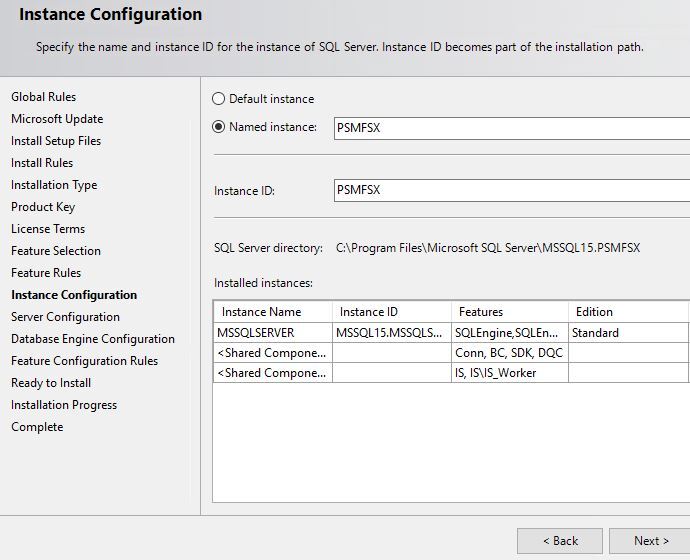Open Microsoft Update step in sidebar

[57, 119]
